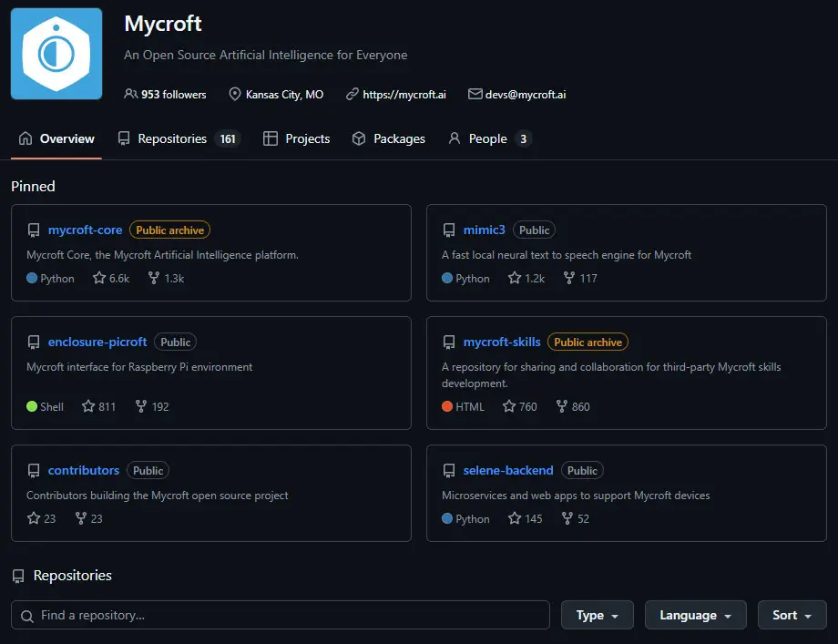Viewport: 838px width, 644px height.
Task: Click the repo icon beside enclosure-picroft
Action: tap(34, 342)
